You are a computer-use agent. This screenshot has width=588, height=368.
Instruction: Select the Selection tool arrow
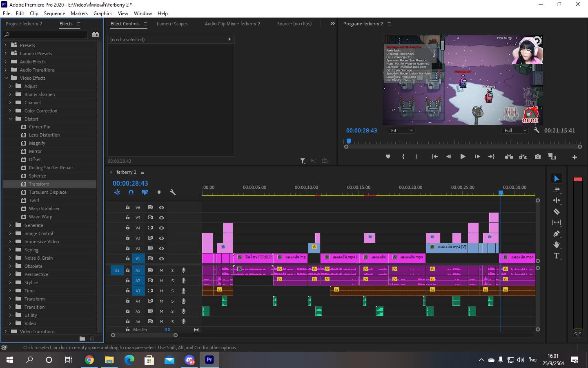[556, 178]
